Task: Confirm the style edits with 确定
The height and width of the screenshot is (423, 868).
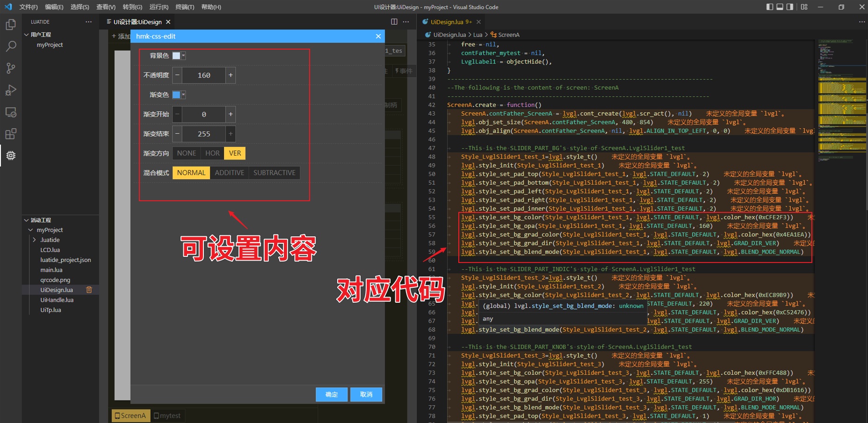Action: coord(331,394)
